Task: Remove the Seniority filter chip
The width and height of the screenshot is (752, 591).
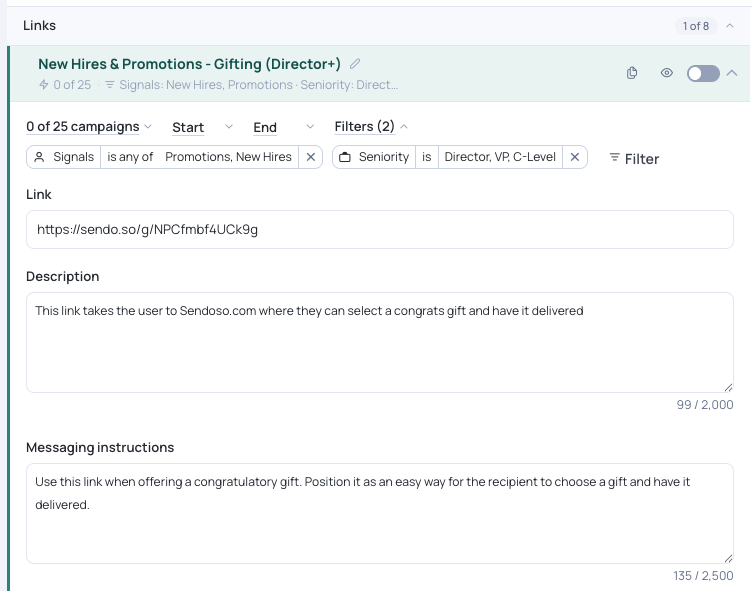Action: click(x=575, y=157)
